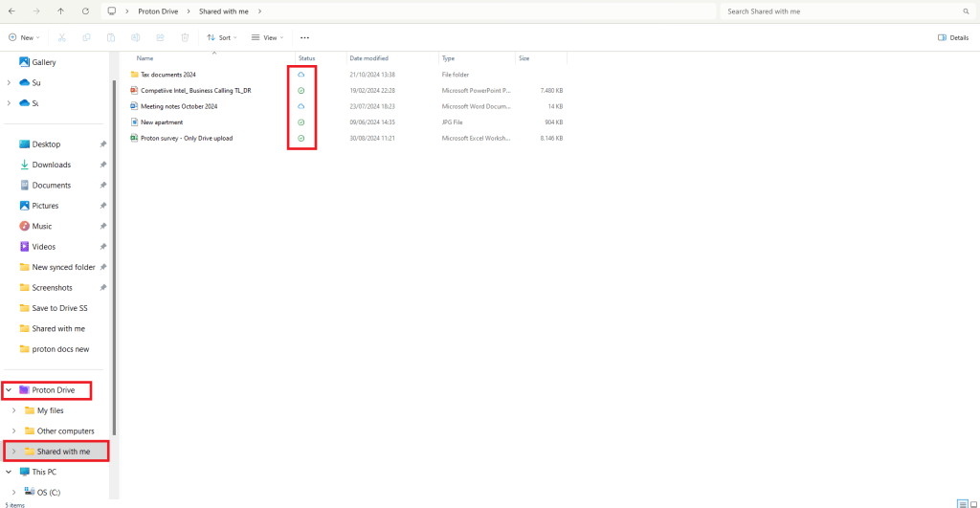Expand the My files folder chevron
The image size is (980, 508).
click(x=13, y=410)
